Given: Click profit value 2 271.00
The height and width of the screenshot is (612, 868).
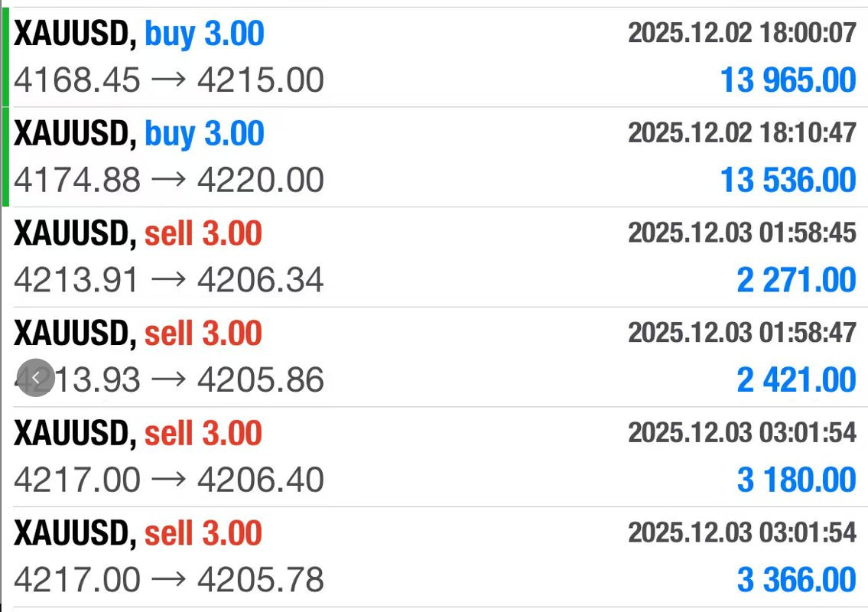Looking at the screenshot, I should pyautogui.click(x=797, y=280).
